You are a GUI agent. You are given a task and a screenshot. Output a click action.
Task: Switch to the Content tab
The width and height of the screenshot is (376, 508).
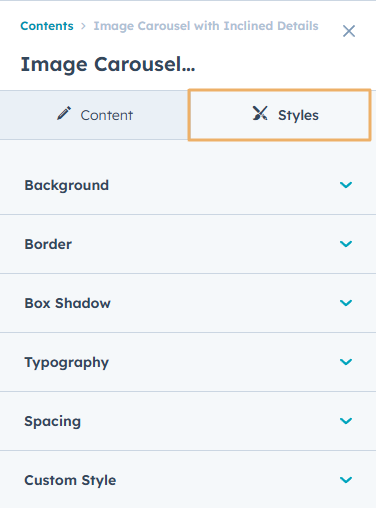[94, 115]
